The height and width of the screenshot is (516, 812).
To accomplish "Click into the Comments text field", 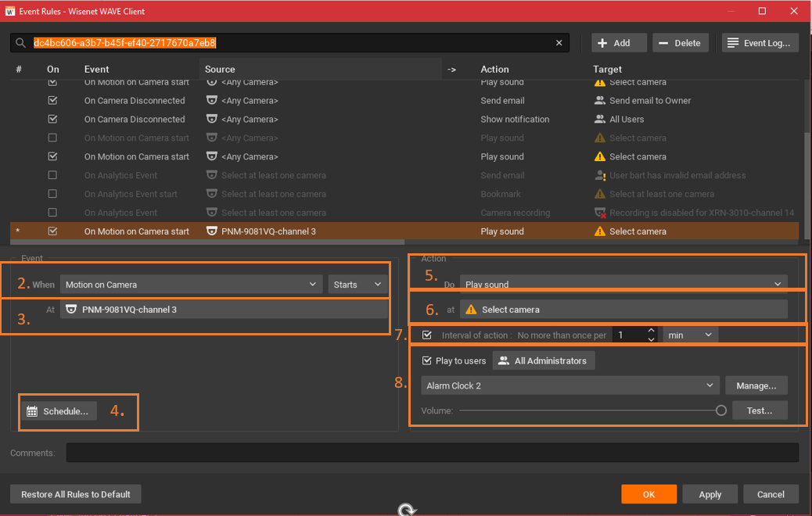I will pos(433,453).
